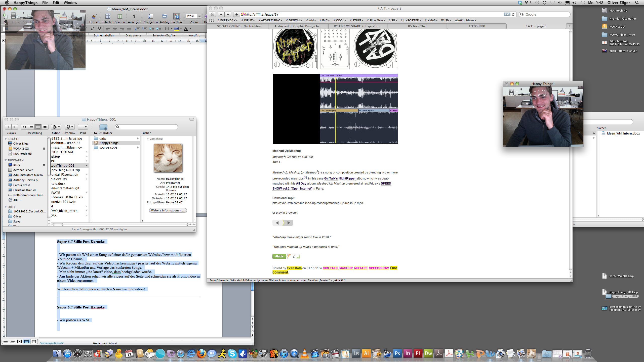Open the All Day album link
Viewport: 644px width, 362px height.
(x=301, y=184)
